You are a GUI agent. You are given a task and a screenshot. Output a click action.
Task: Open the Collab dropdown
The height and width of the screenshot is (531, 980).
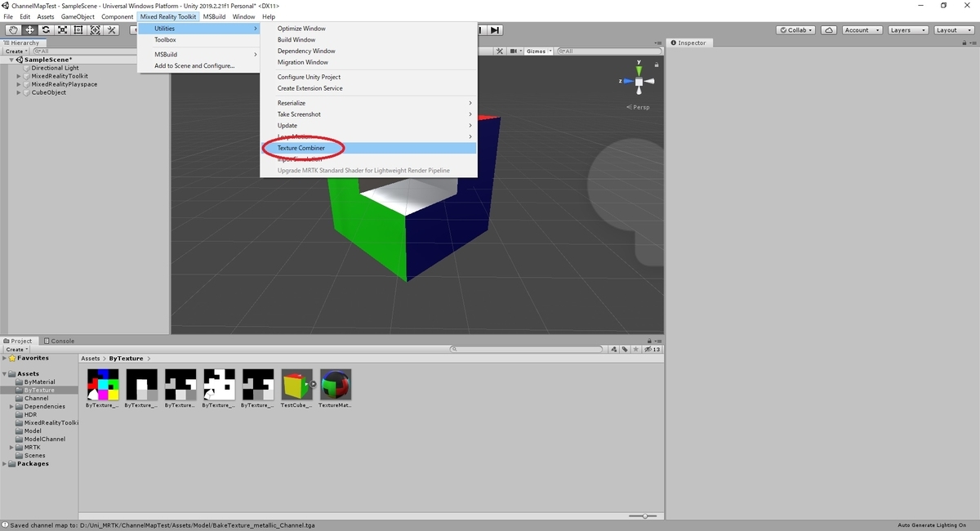pyautogui.click(x=795, y=30)
